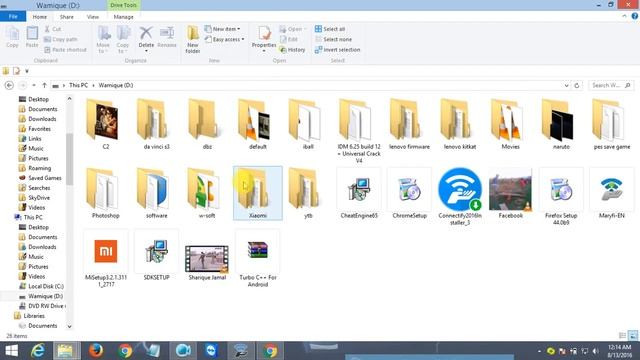The width and height of the screenshot is (640, 360).
Task: Select the SDKSETUP installer file
Action: [156, 256]
